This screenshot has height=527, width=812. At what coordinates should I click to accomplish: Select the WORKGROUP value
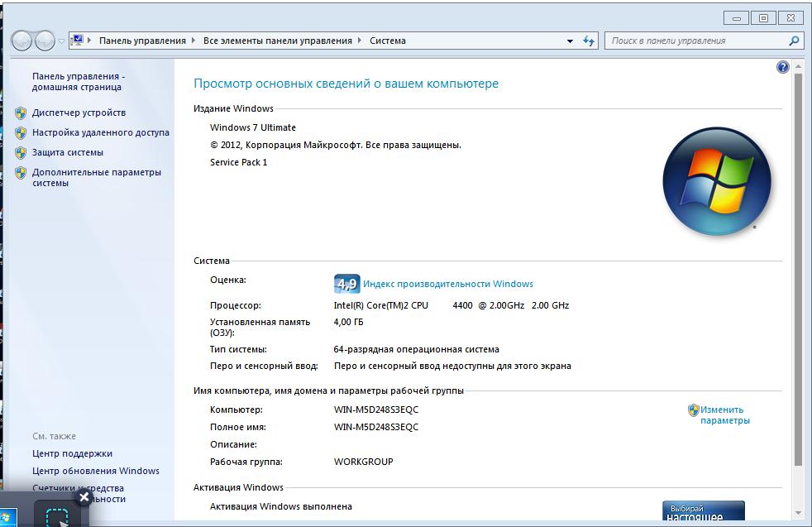(x=364, y=462)
